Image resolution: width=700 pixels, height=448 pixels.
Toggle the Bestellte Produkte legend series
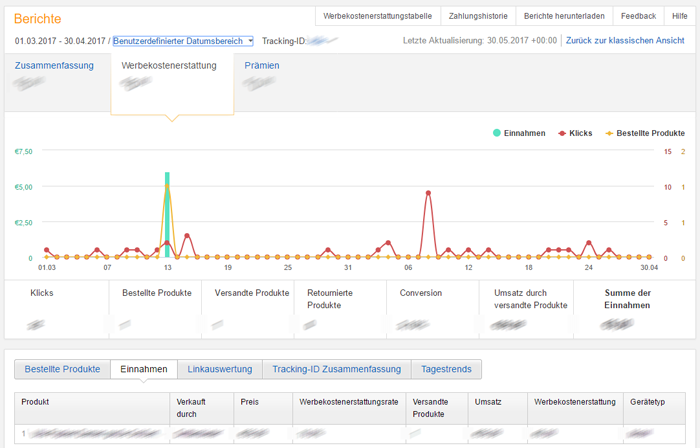click(645, 133)
